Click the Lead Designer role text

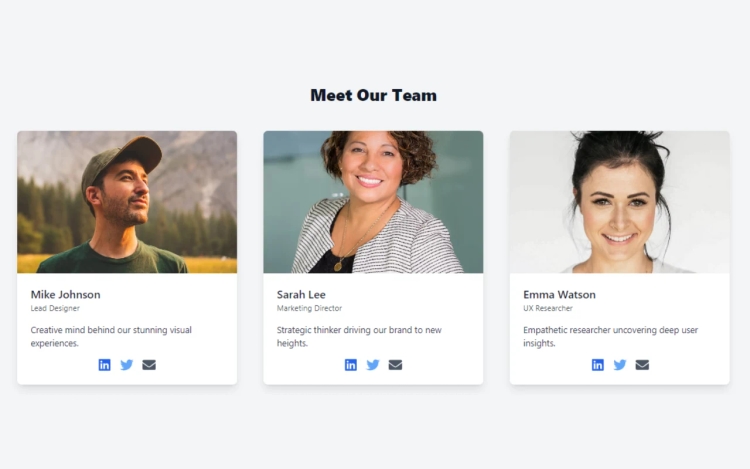(x=55, y=308)
